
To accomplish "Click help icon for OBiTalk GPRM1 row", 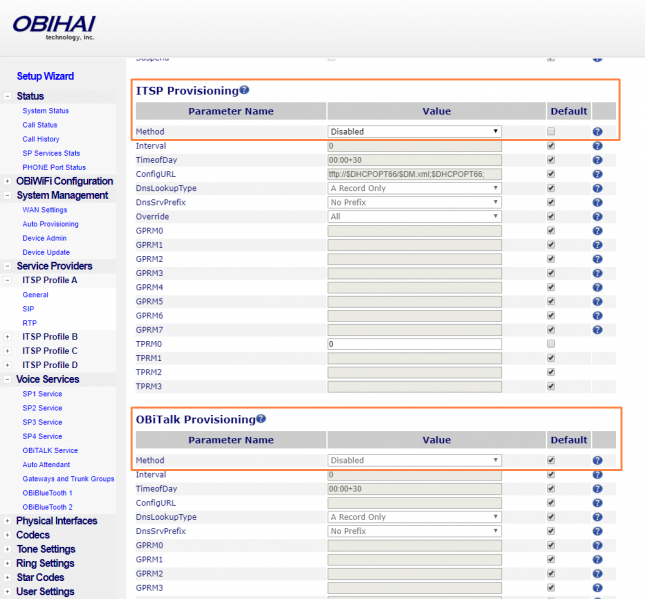I will [x=597, y=560].
